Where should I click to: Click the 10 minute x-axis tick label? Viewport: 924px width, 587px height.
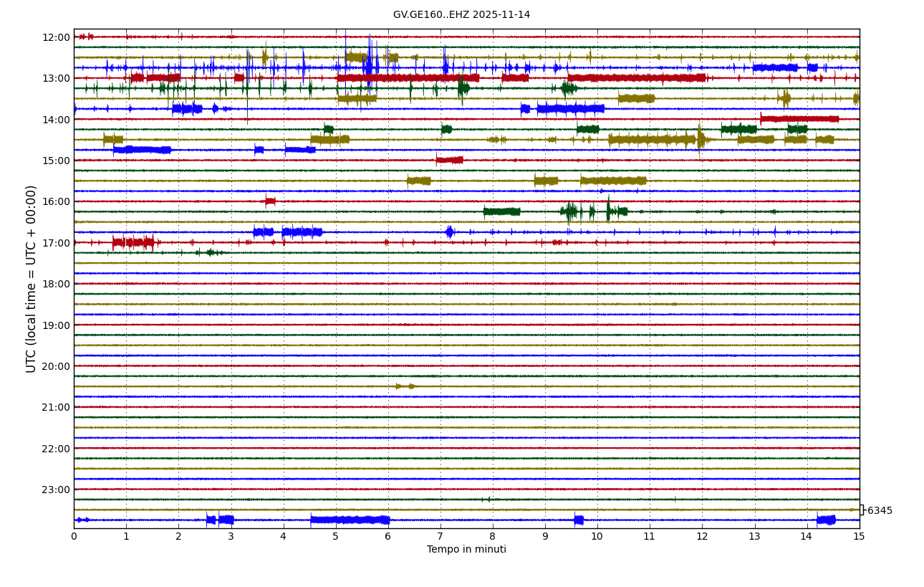tap(597, 536)
